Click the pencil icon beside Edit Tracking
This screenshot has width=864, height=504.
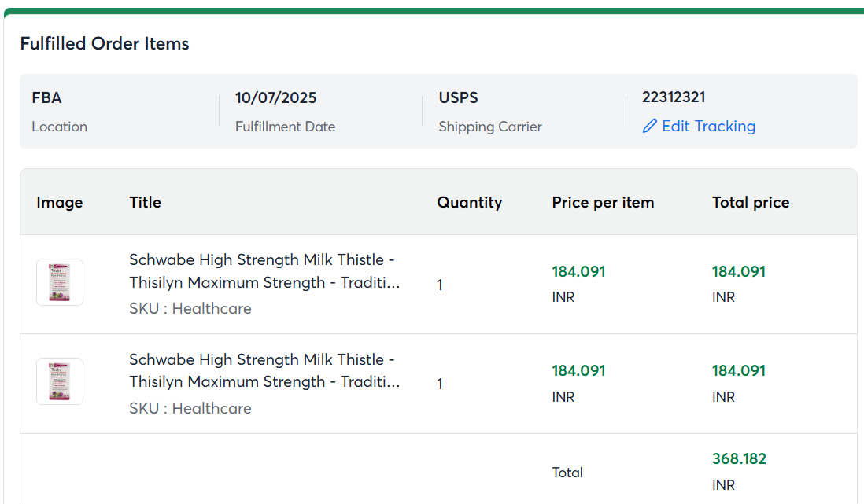(x=649, y=127)
